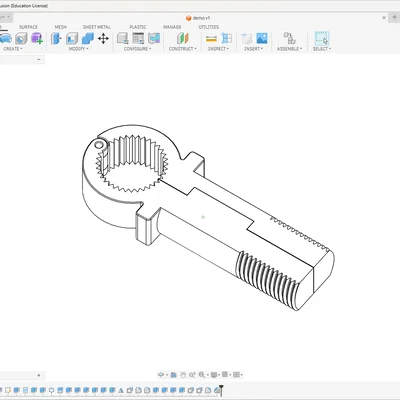
Task: Select the Press Pull tool in the Modify group
Action: coord(56,39)
